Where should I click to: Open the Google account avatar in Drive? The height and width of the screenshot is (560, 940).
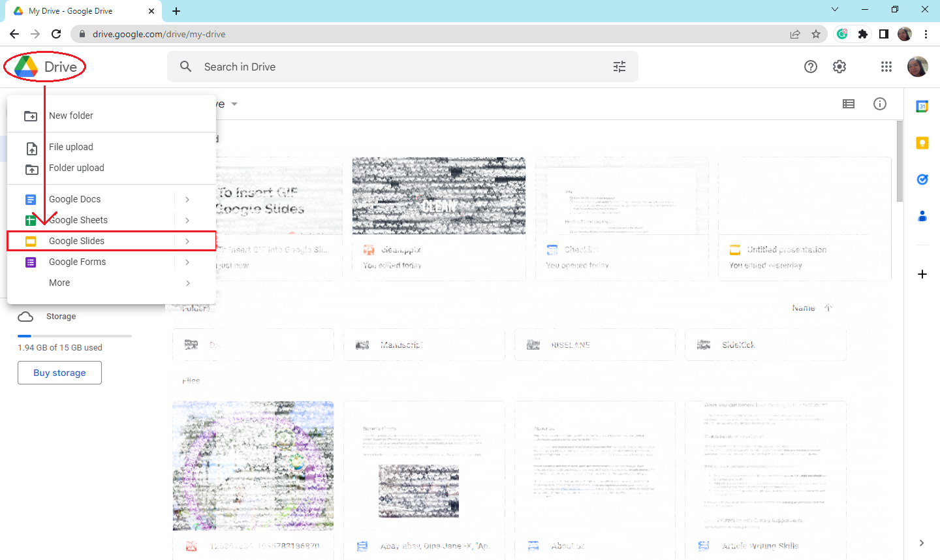coord(917,67)
